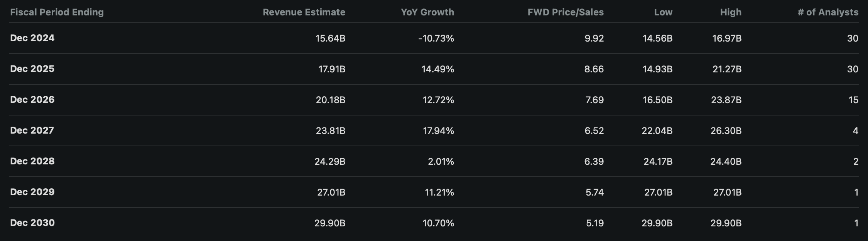
Task: Select the Dec 2025 row label
Action: (32, 69)
